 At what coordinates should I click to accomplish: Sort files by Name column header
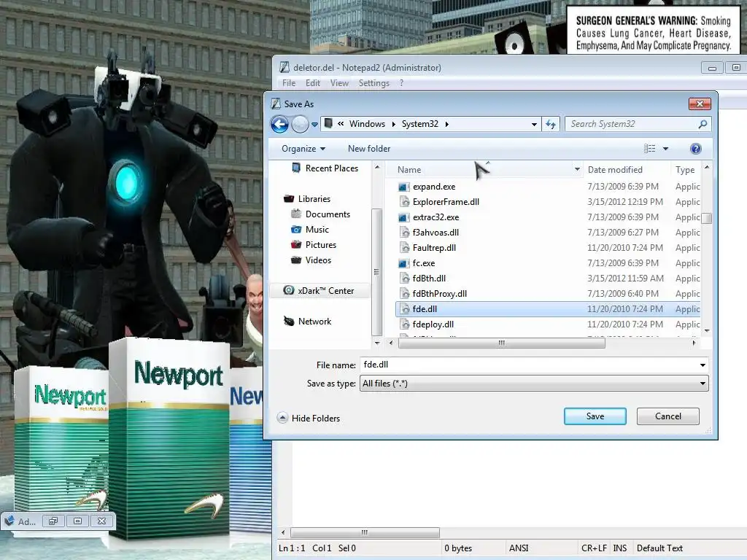point(409,169)
